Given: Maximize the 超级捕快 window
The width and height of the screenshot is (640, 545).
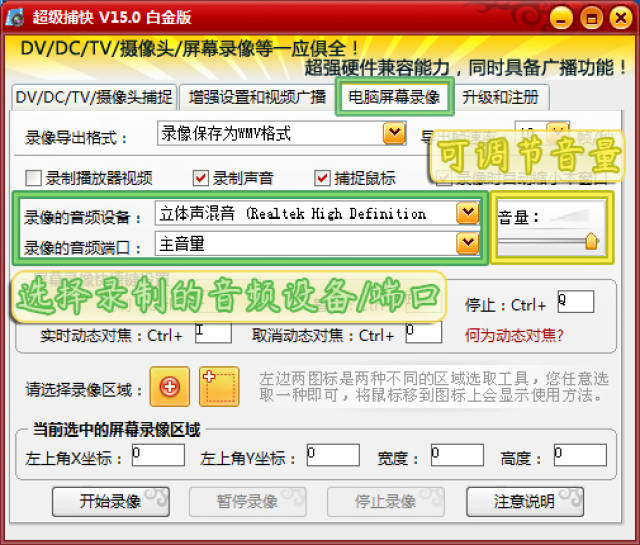Looking at the screenshot, I should 591,18.
